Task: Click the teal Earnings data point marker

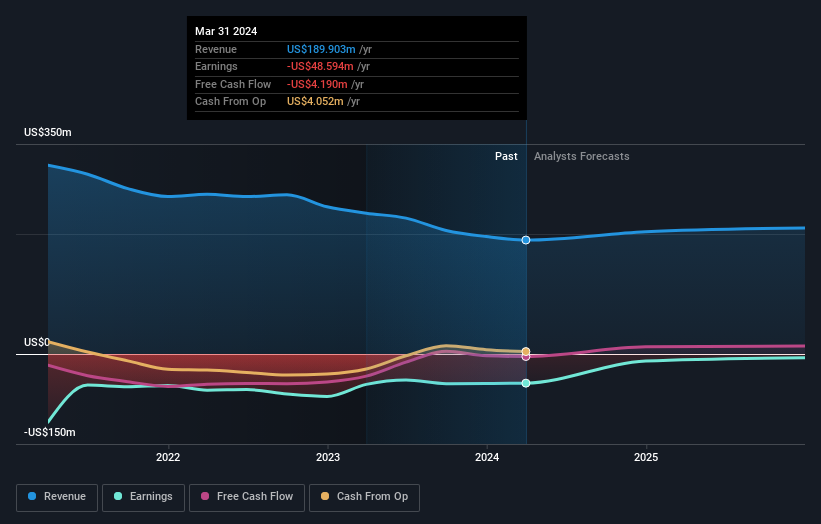Action: click(526, 383)
